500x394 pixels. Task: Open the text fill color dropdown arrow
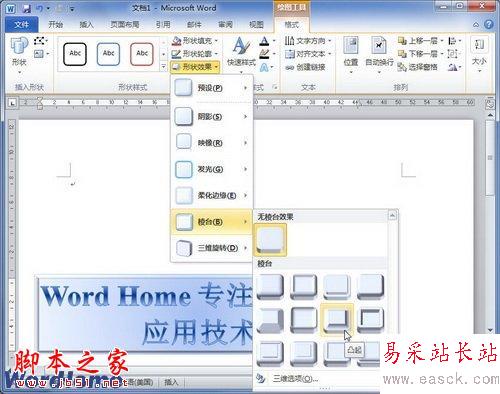coord(274,41)
